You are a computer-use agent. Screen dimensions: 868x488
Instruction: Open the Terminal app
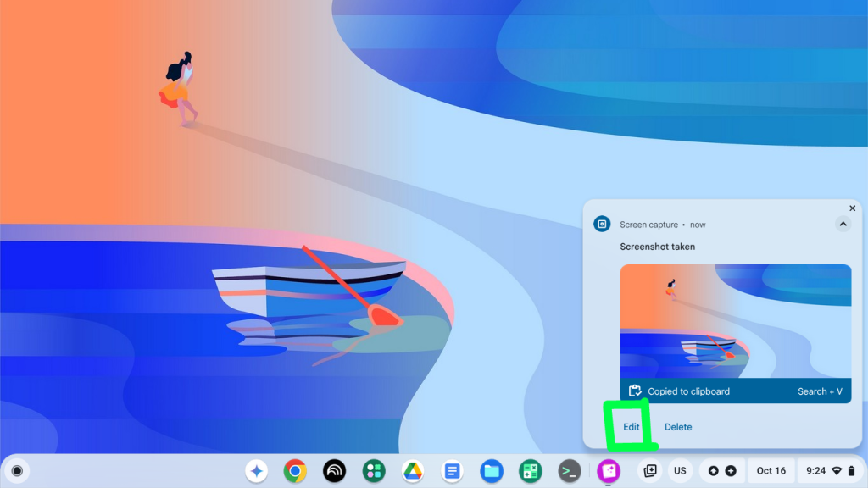pyautogui.click(x=570, y=470)
